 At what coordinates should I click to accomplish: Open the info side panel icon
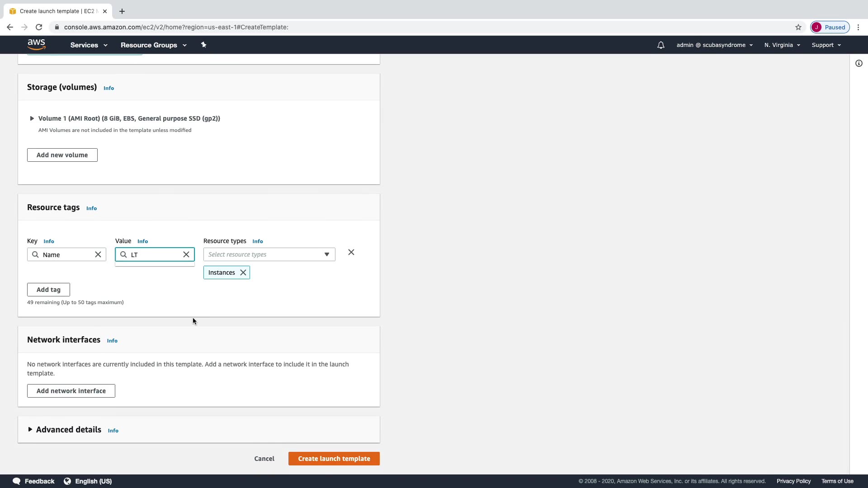859,64
